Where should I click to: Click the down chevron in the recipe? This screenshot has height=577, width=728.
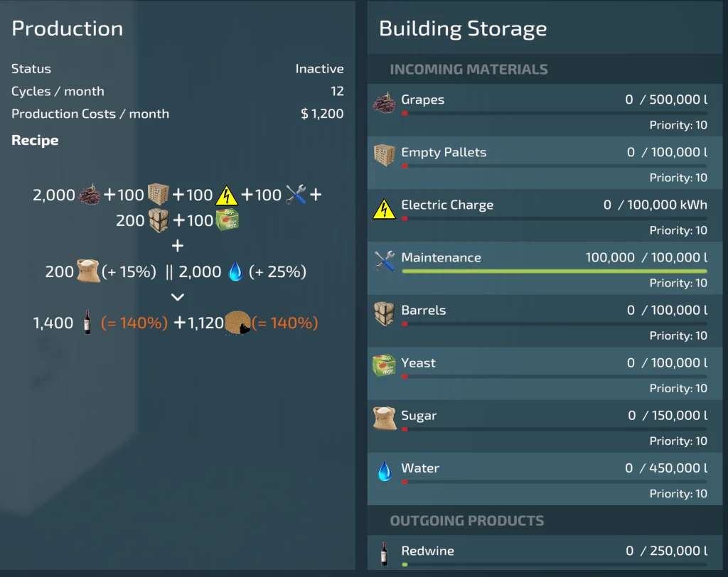tap(178, 297)
